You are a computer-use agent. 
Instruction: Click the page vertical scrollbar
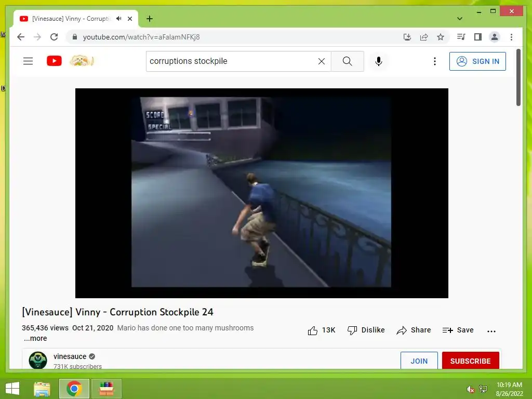click(518, 77)
